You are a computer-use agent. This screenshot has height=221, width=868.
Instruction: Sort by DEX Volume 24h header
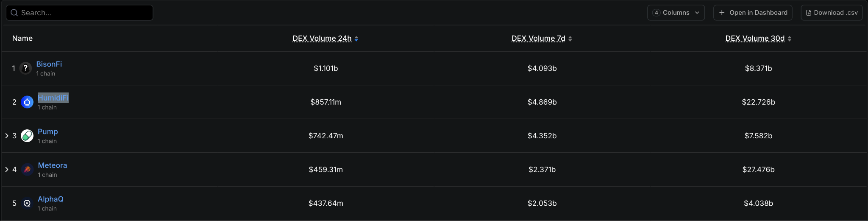pyautogui.click(x=322, y=39)
